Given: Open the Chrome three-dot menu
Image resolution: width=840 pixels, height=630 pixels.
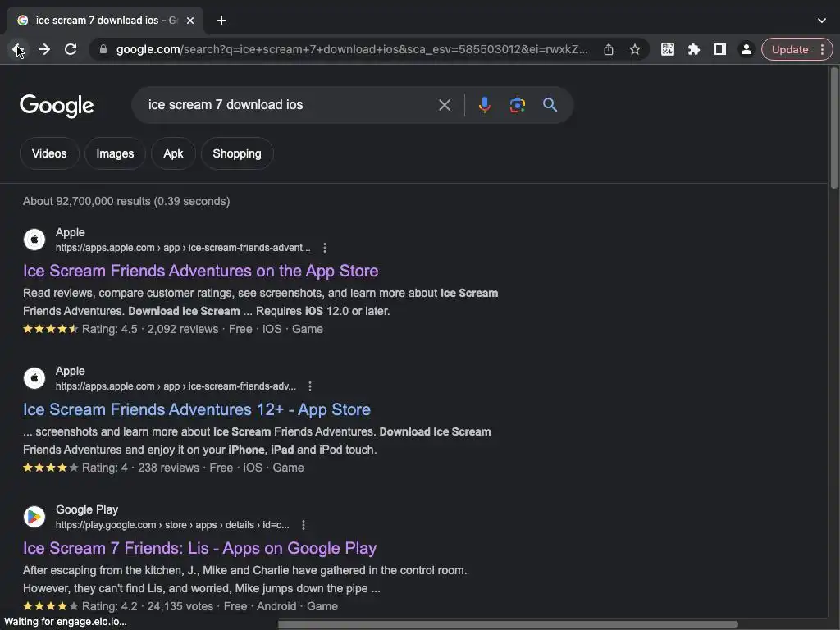Looking at the screenshot, I should click(822, 50).
